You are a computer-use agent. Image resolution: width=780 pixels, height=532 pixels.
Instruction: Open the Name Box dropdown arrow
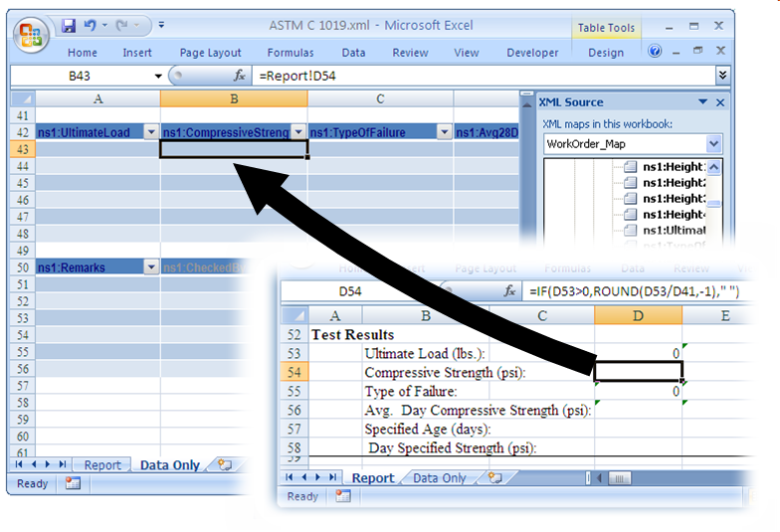158,76
